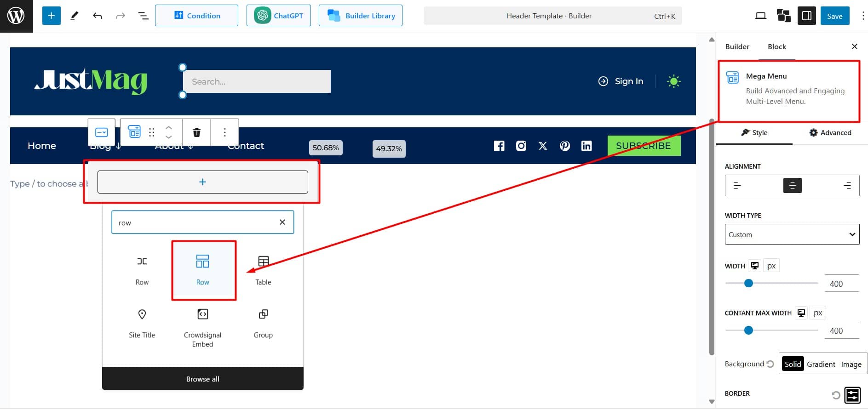Viewport: 868px width, 410px height.
Task: Toggle the block inserter plus button
Action: (52, 16)
